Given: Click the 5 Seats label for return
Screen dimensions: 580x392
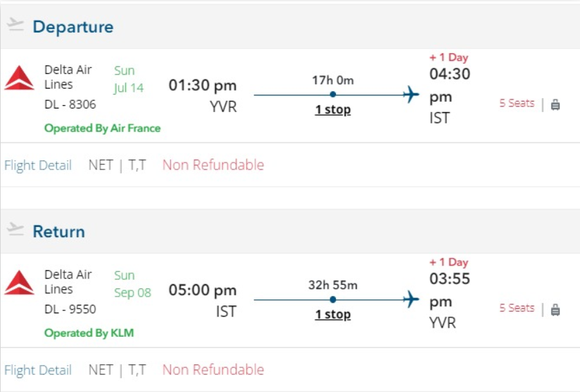Looking at the screenshot, I should click(516, 308).
